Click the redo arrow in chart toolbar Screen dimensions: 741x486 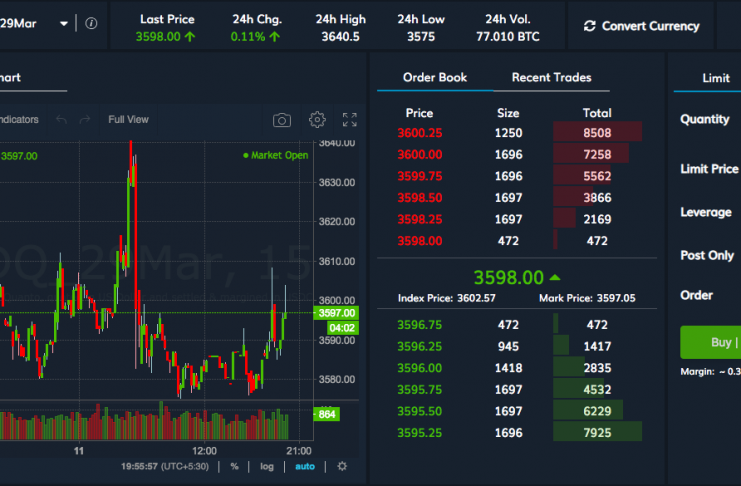coord(86,120)
